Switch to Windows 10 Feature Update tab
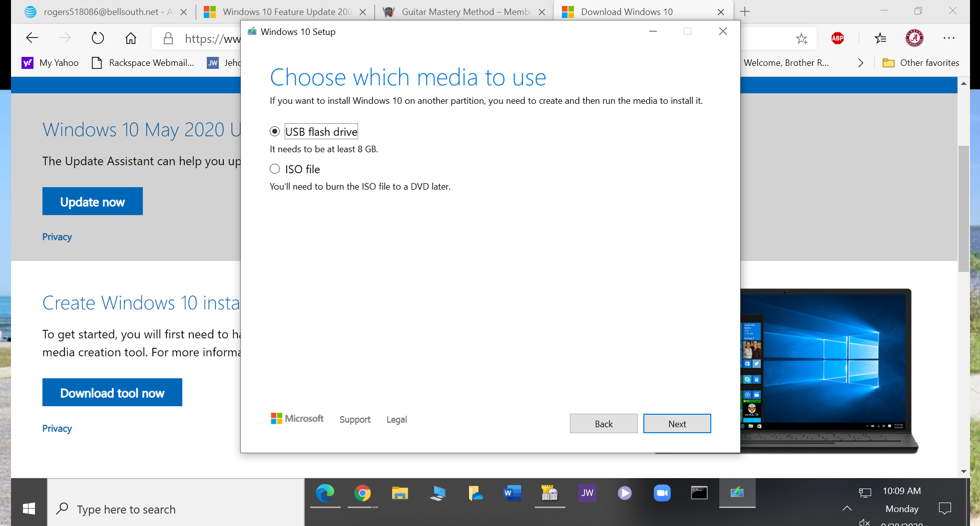 tap(285, 11)
